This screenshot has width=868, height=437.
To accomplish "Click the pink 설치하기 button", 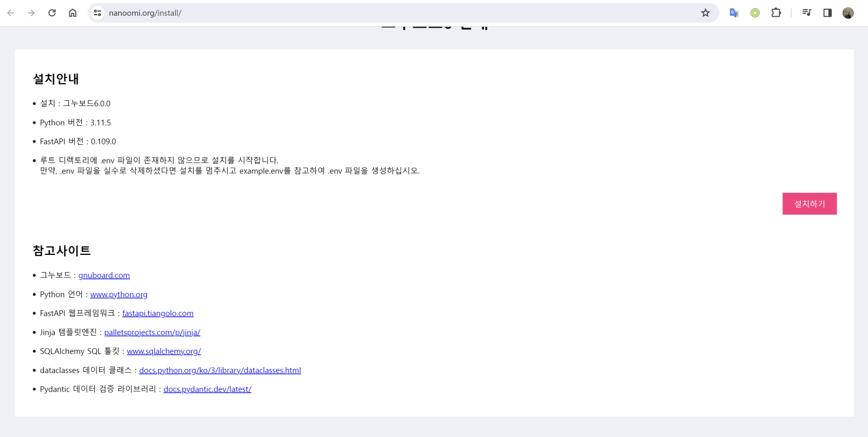I will [809, 204].
